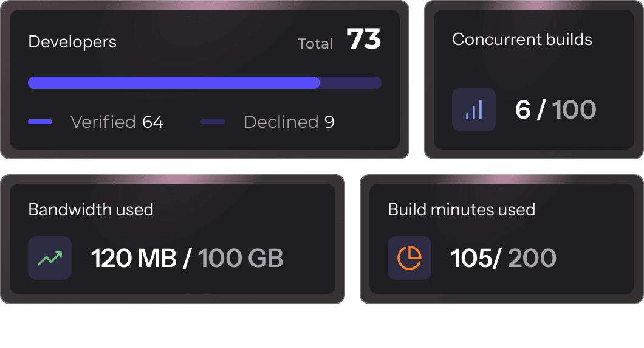Click the green trending arrow icon
Viewport: 644px width, 348px height.
click(50, 258)
